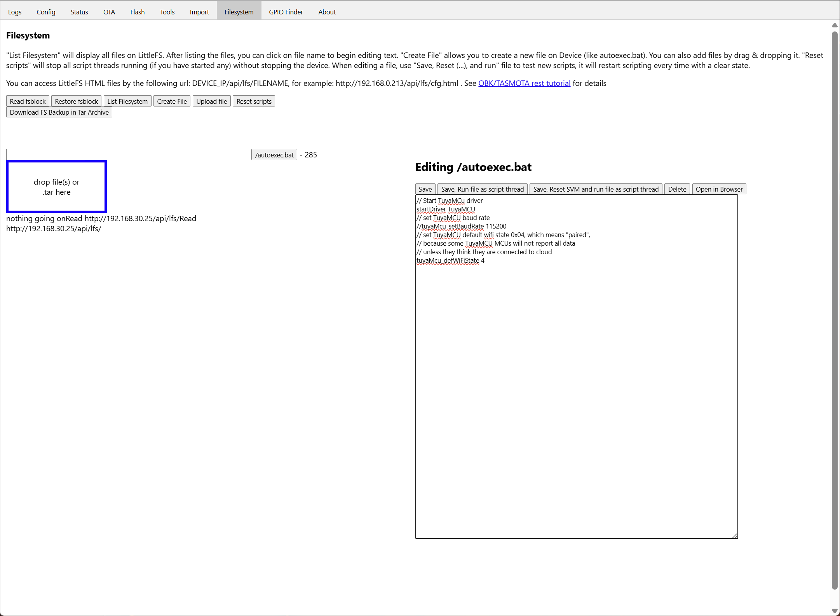The width and height of the screenshot is (840, 616).
Task: Click Save, Run file as script thread
Action: point(482,189)
